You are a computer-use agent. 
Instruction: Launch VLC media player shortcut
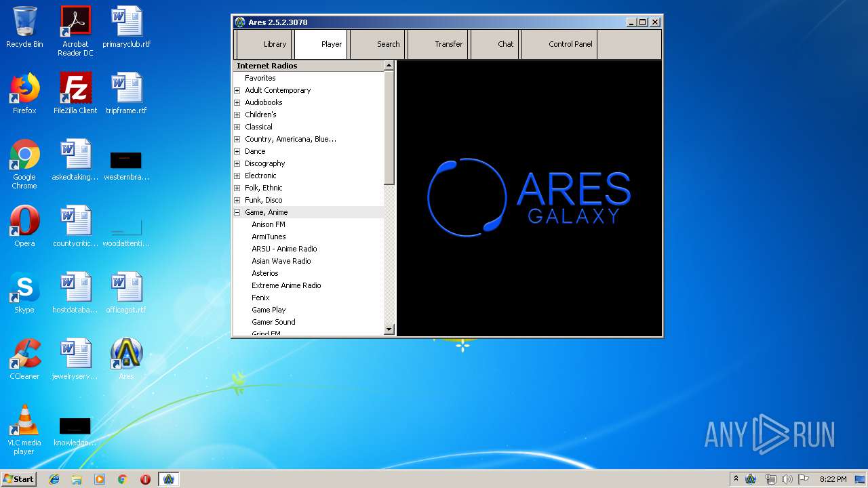point(24,430)
